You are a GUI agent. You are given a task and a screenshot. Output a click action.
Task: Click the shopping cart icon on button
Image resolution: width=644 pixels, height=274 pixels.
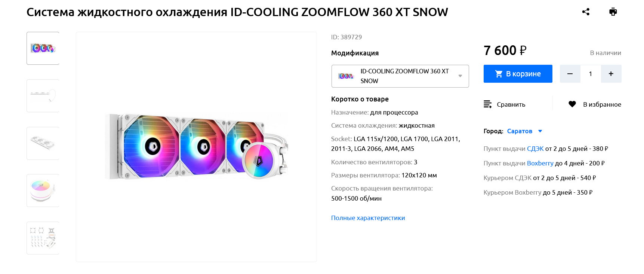click(499, 74)
